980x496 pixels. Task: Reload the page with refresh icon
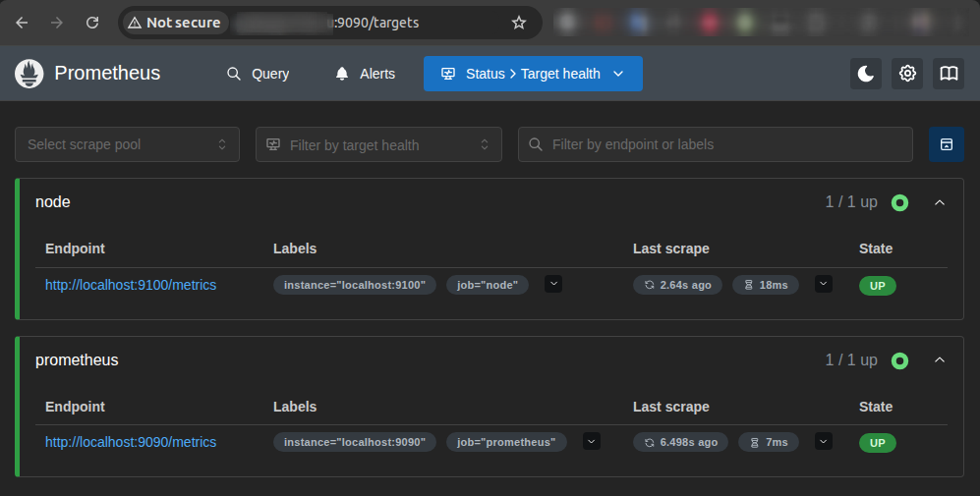coord(92,23)
